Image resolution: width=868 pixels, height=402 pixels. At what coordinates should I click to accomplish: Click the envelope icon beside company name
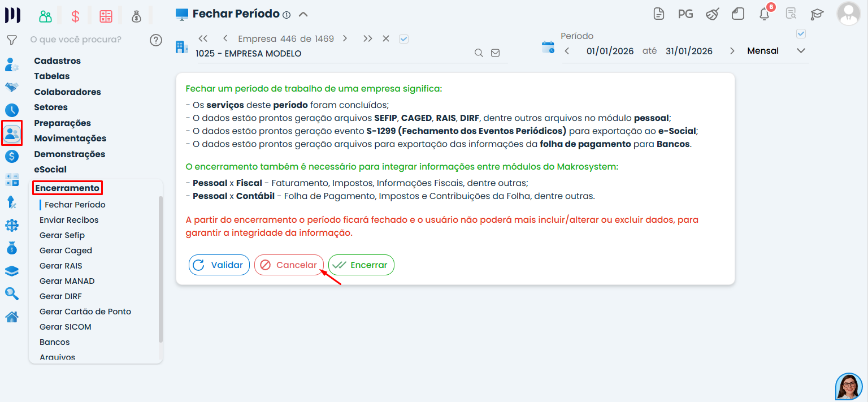click(496, 53)
